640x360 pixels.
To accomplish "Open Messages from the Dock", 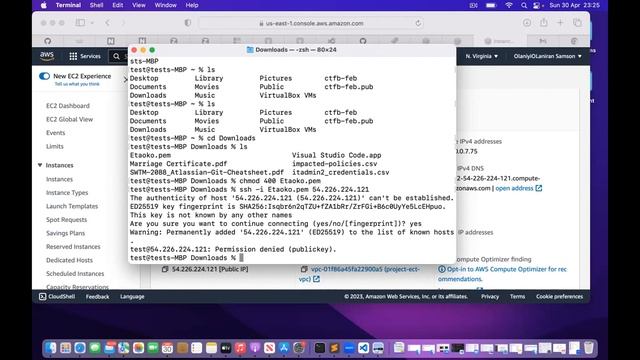I will [x=95, y=348].
